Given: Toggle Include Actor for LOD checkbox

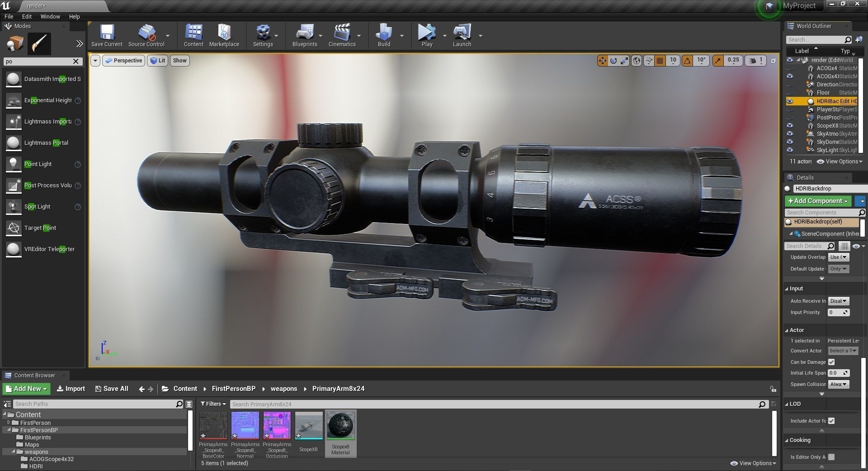Looking at the screenshot, I should [831, 421].
